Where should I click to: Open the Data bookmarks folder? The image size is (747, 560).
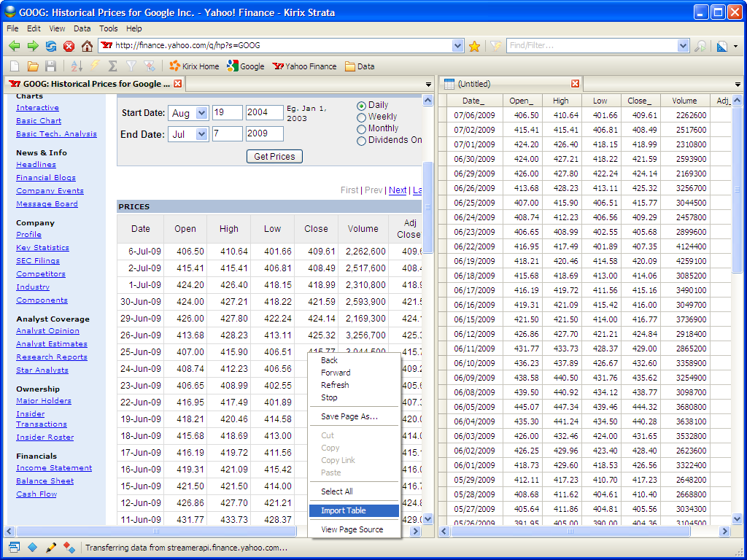360,66
